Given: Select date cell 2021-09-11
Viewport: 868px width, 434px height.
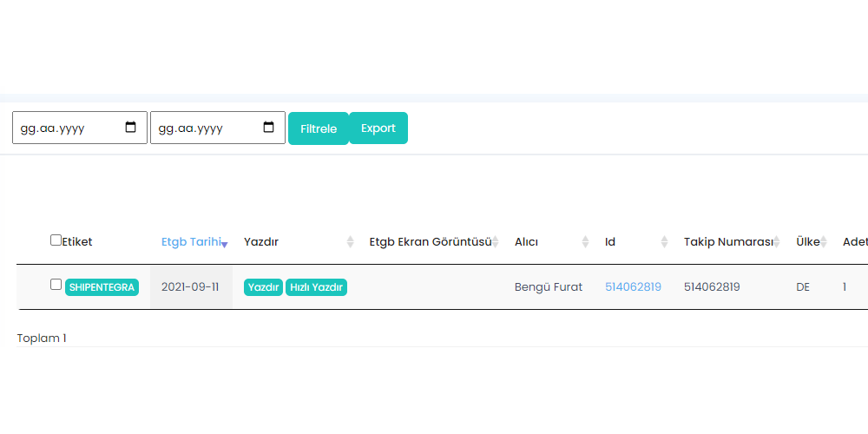Looking at the screenshot, I should (x=190, y=286).
